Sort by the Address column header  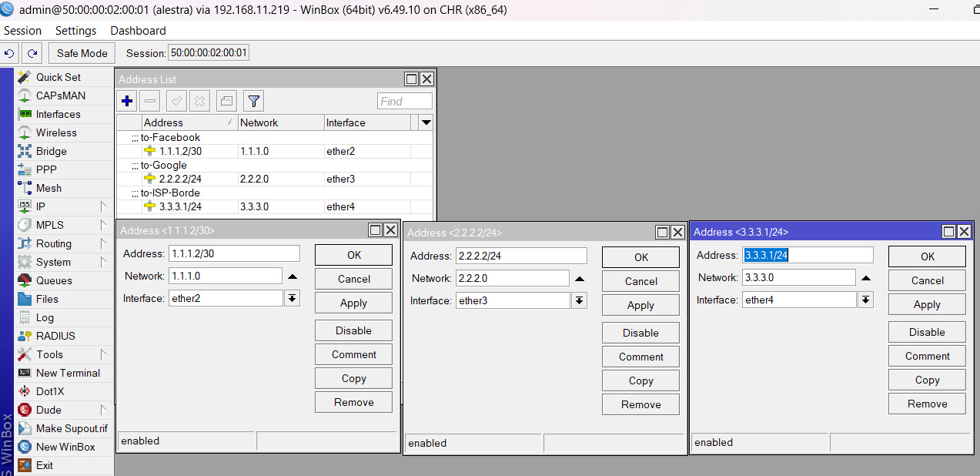coord(190,122)
